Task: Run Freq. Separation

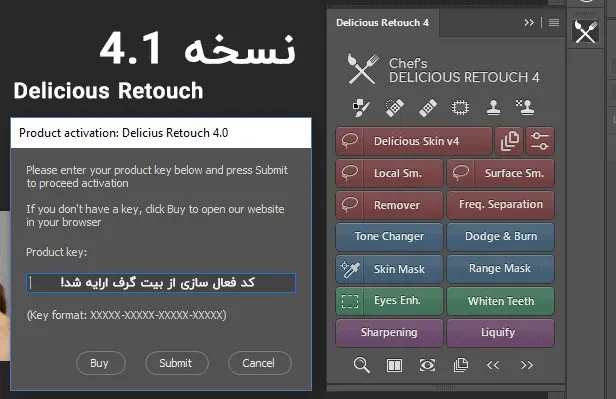Action: (x=500, y=205)
